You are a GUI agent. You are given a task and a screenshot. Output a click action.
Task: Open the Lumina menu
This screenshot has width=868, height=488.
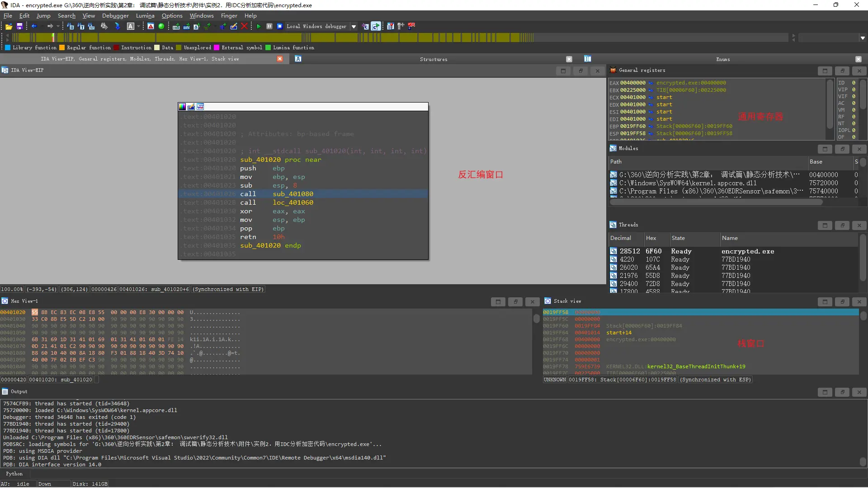[x=145, y=16]
